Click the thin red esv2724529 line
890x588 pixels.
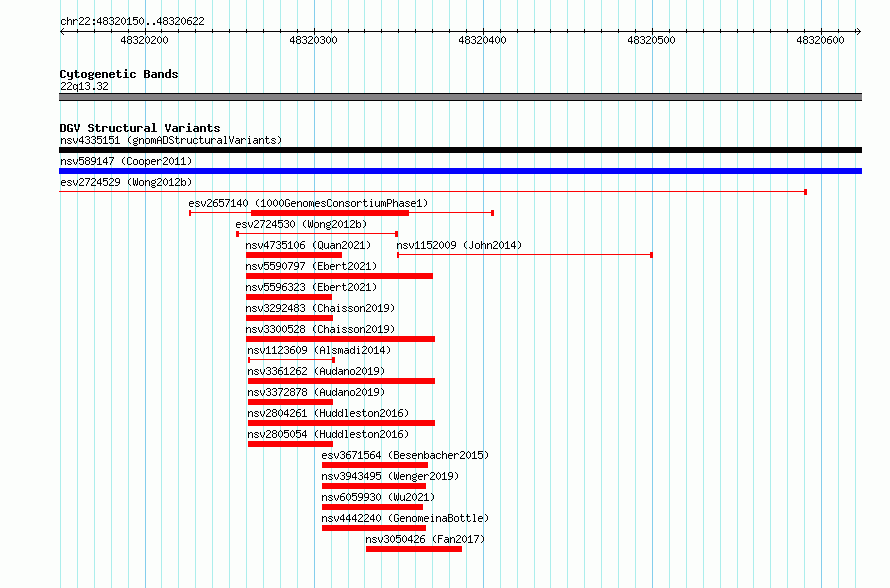pos(433,192)
